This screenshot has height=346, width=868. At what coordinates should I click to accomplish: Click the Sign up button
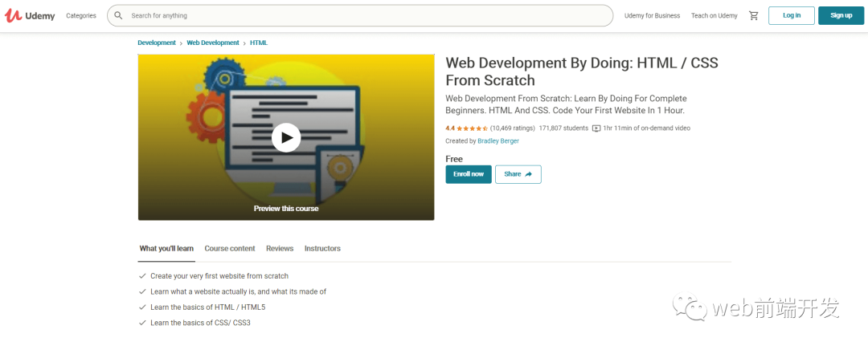point(841,15)
